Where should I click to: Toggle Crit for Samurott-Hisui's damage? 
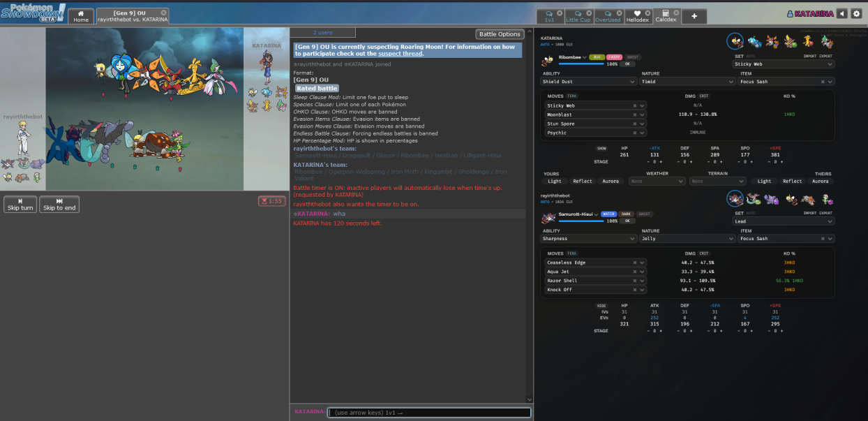[703, 253]
